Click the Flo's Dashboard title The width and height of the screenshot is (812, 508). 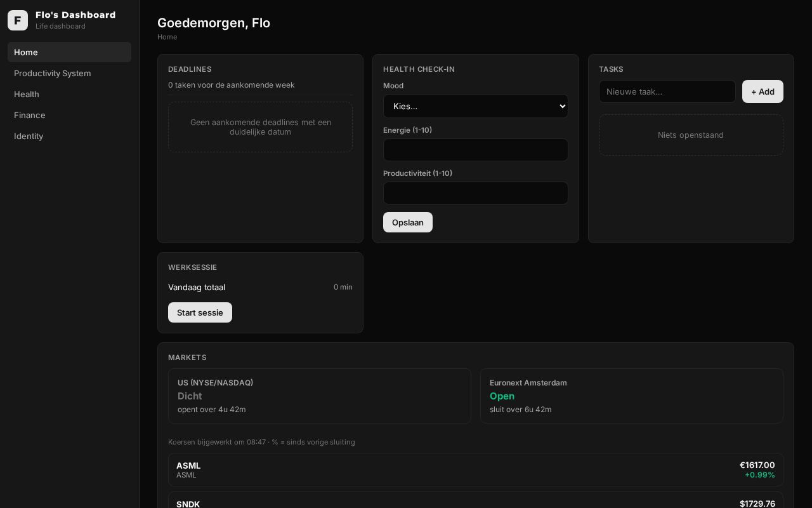(75, 15)
